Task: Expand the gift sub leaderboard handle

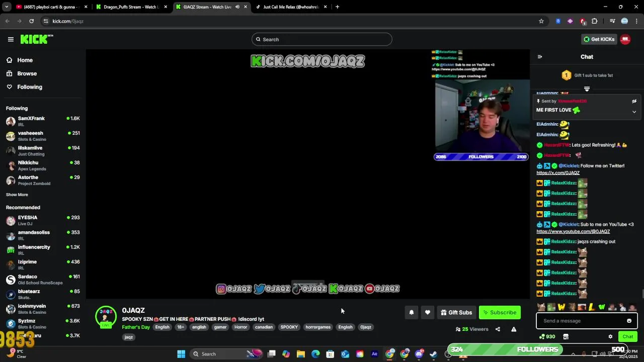Action: (587, 89)
